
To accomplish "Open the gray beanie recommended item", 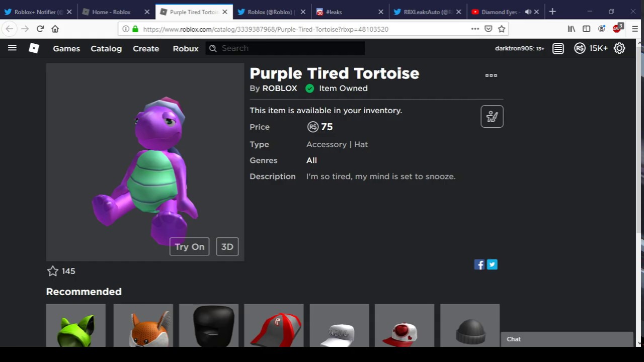I will point(470,325).
